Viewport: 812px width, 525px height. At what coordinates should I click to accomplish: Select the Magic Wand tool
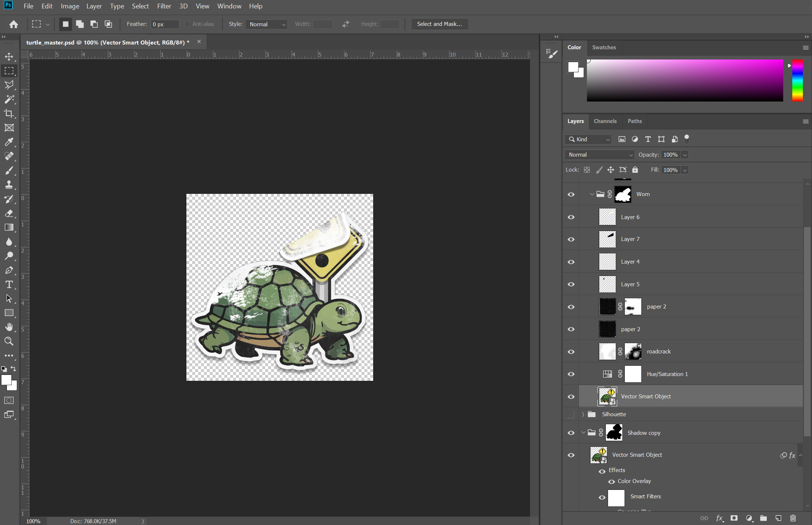(9, 99)
